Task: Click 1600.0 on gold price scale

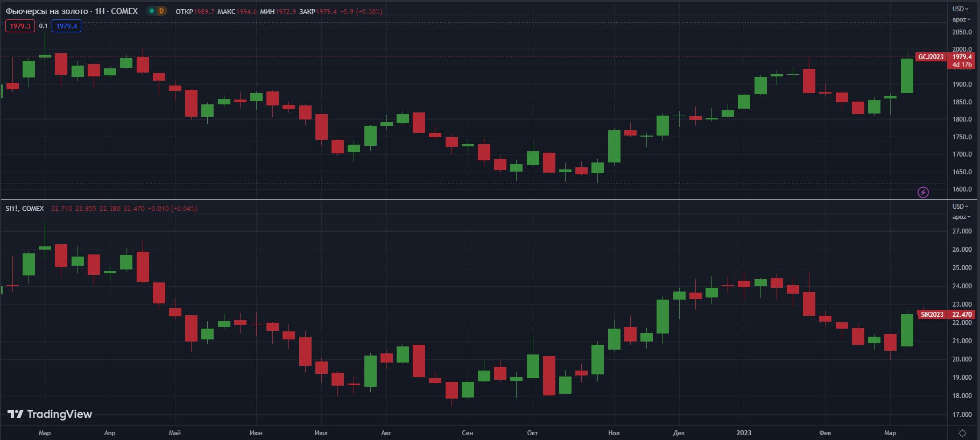Action: click(x=962, y=189)
